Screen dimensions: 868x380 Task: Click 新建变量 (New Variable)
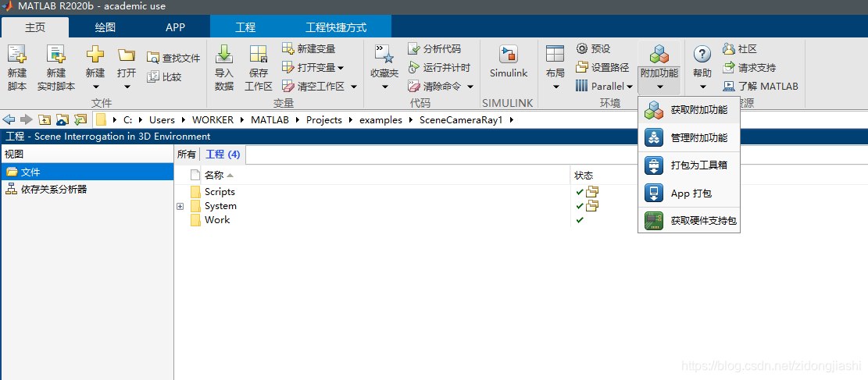pos(309,48)
